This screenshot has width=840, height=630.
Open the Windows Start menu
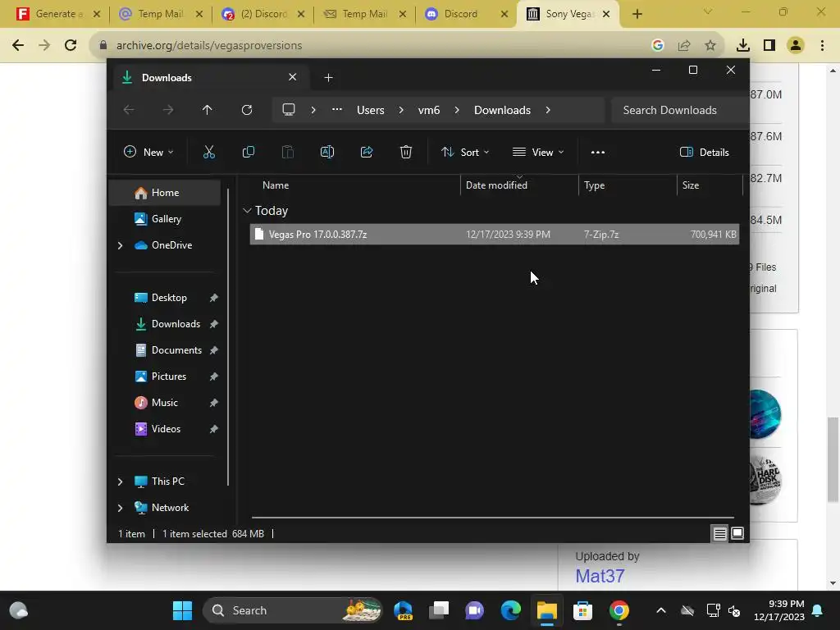(x=182, y=610)
